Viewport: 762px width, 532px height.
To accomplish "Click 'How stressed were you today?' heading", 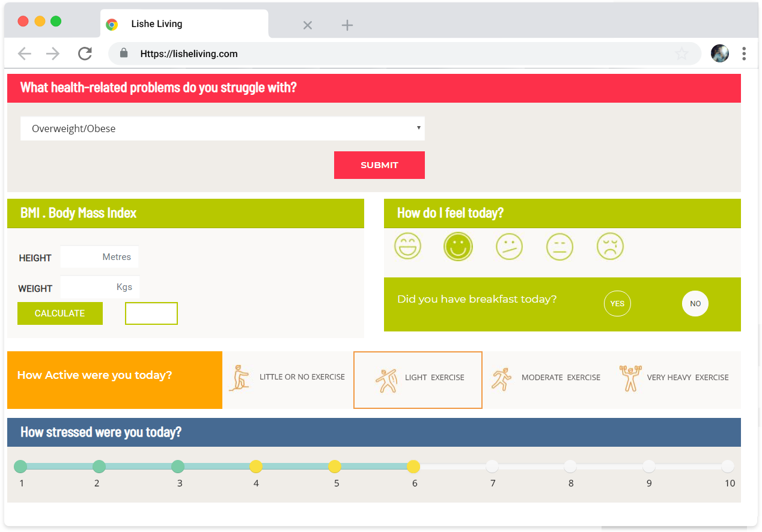I will [101, 432].
